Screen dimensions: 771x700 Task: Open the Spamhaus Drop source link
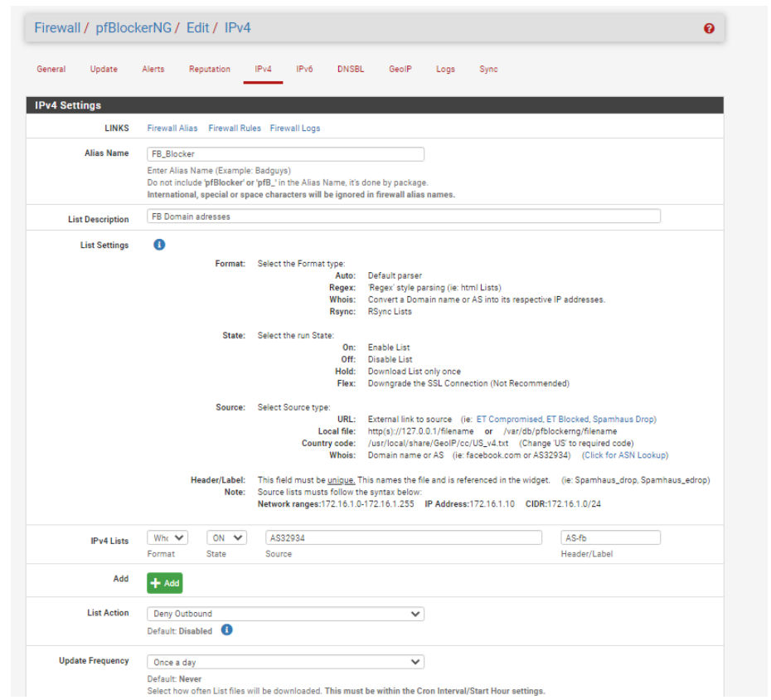(x=623, y=420)
